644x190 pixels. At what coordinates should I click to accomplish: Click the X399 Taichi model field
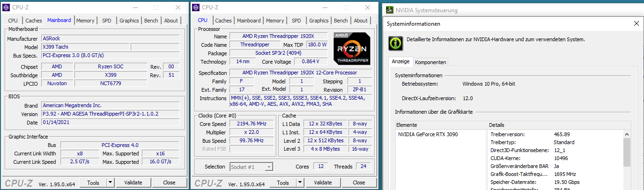85,47
